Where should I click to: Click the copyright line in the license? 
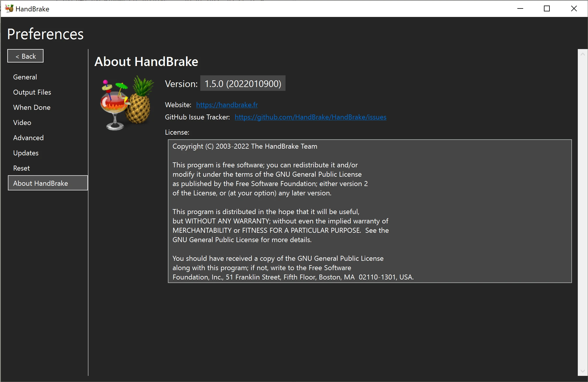click(x=245, y=146)
